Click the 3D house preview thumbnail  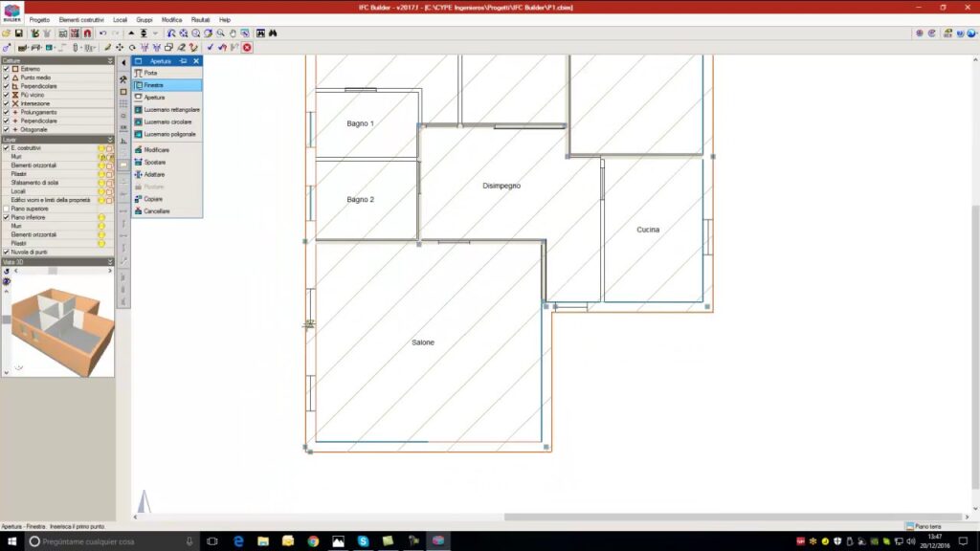[57, 325]
